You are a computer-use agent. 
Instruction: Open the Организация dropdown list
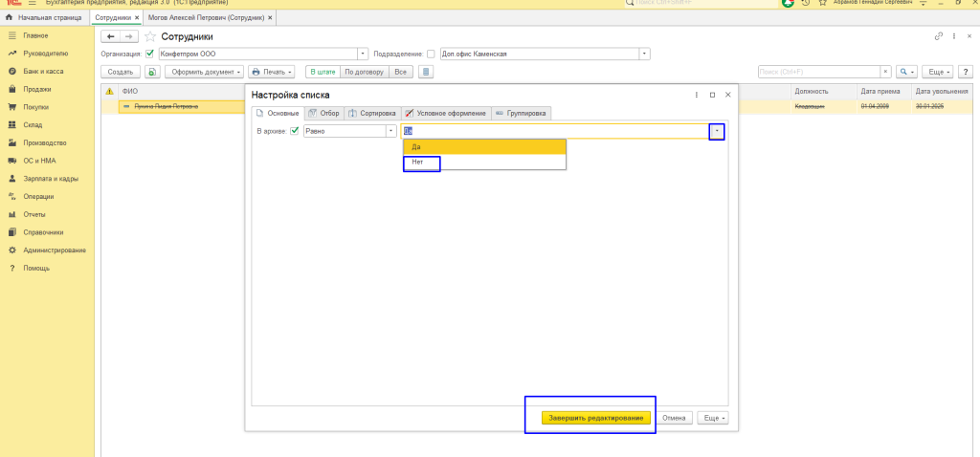pyautogui.click(x=363, y=54)
